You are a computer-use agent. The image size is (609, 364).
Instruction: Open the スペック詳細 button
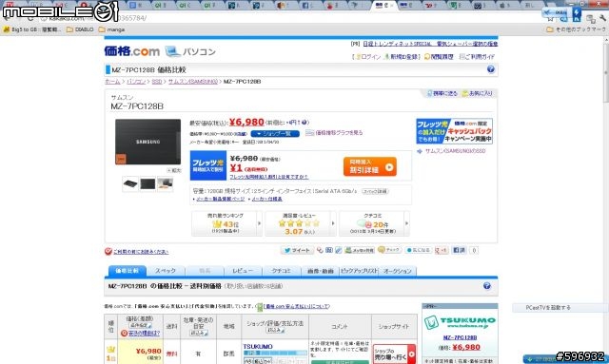(375, 191)
